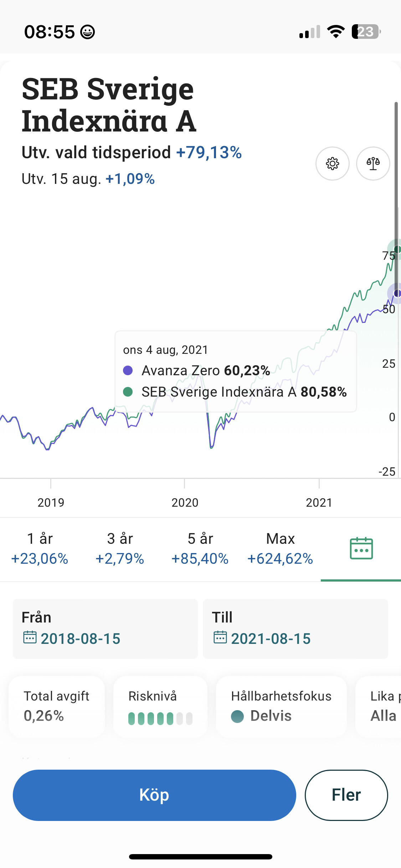Open the Total avgift 0,26% card
The height and width of the screenshot is (868, 401).
click(x=57, y=706)
